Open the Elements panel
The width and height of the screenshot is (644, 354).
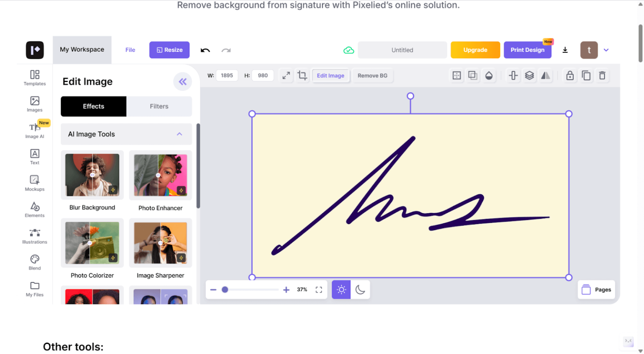point(35,209)
